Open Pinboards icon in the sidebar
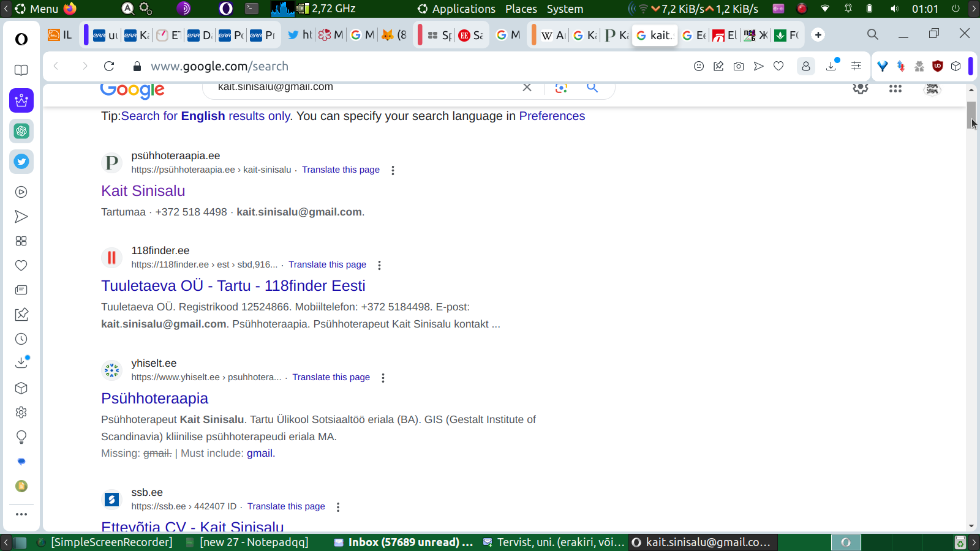 point(21,315)
